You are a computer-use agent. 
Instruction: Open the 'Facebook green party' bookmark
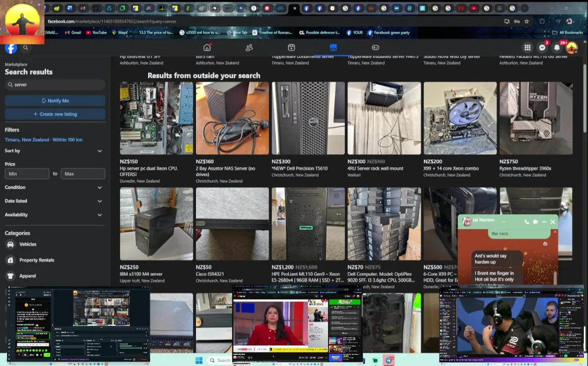[388, 33]
